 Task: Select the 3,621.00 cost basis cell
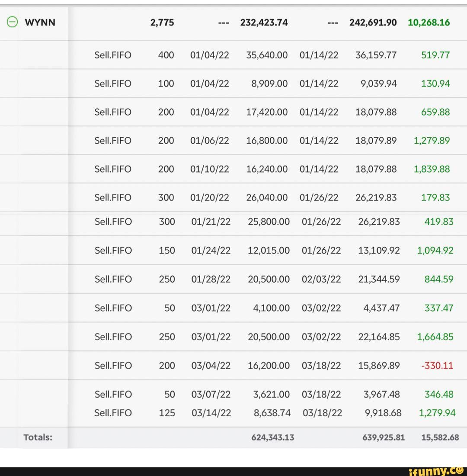tap(272, 394)
